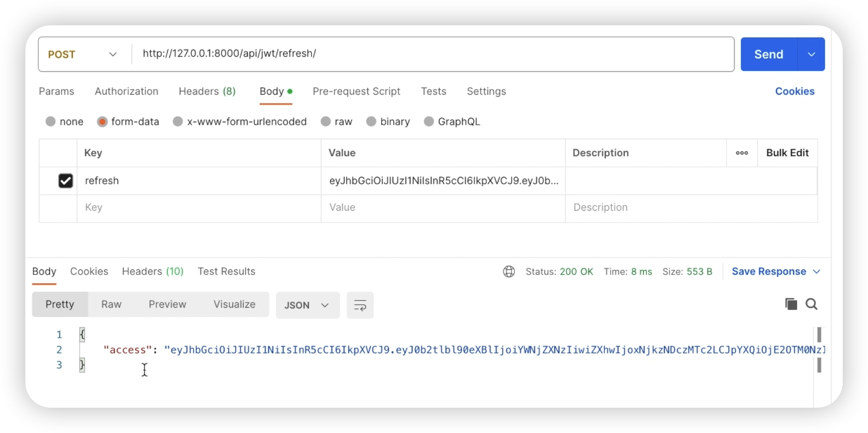Screen dimensions: 868x433
Task: Toggle line wrap icon in response toolbar
Action: pos(360,305)
